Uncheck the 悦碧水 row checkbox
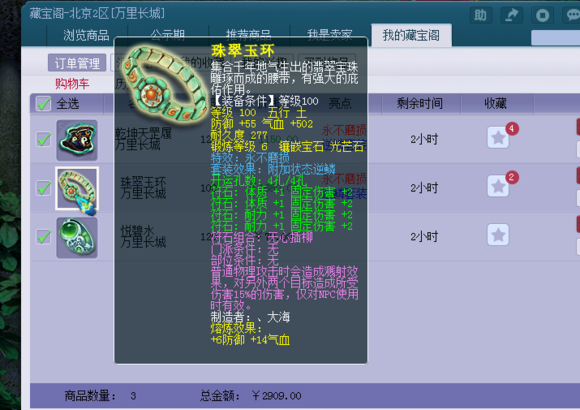 pos(44,237)
